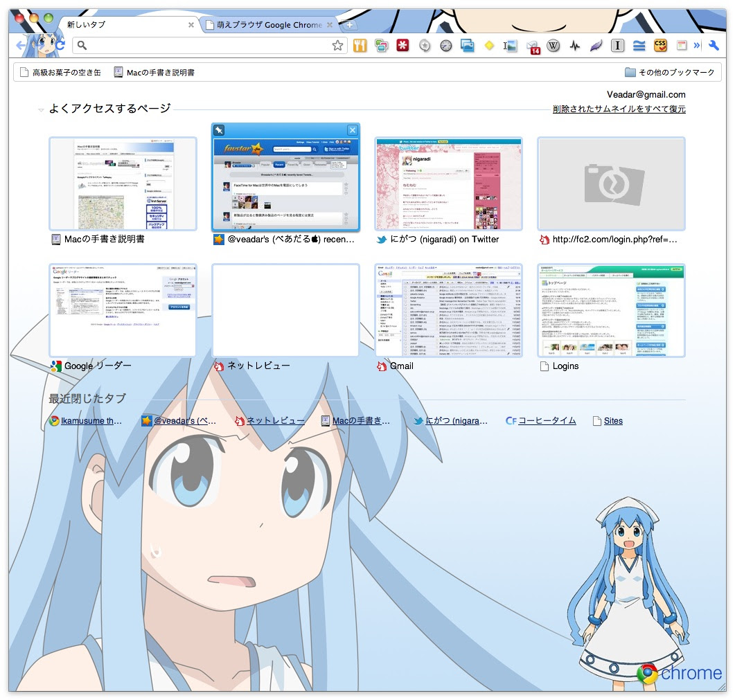Open the mail checker icon showing 14
Image resolution: width=735 pixels, height=700 pixels.
(x=533, y=47)
